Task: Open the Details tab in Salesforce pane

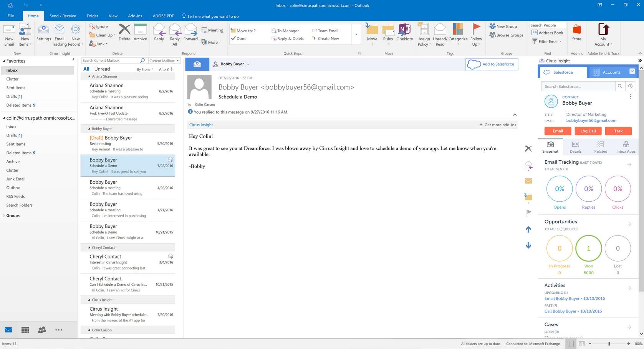Action: point(575,147)
